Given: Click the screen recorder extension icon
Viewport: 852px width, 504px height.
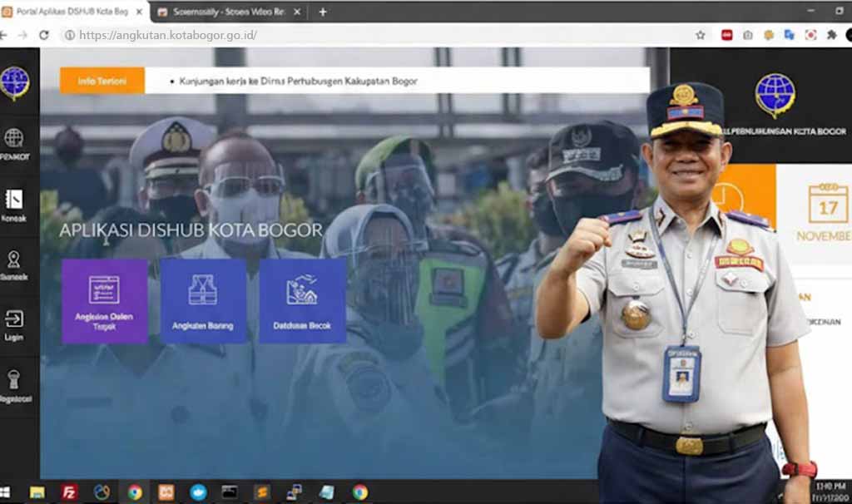Looking at the screenshot, I should point(811,35).
